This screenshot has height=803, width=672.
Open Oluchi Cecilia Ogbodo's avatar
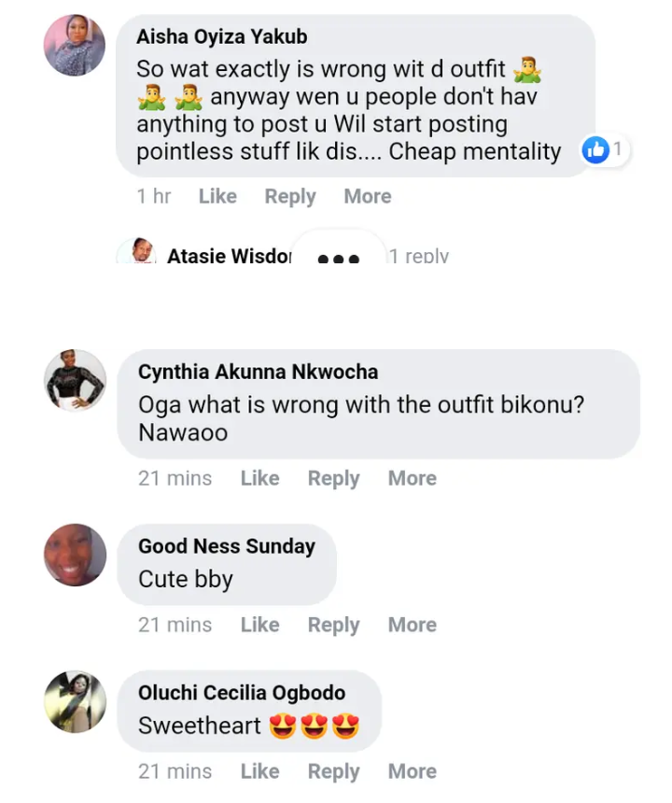tap(76, 701)
